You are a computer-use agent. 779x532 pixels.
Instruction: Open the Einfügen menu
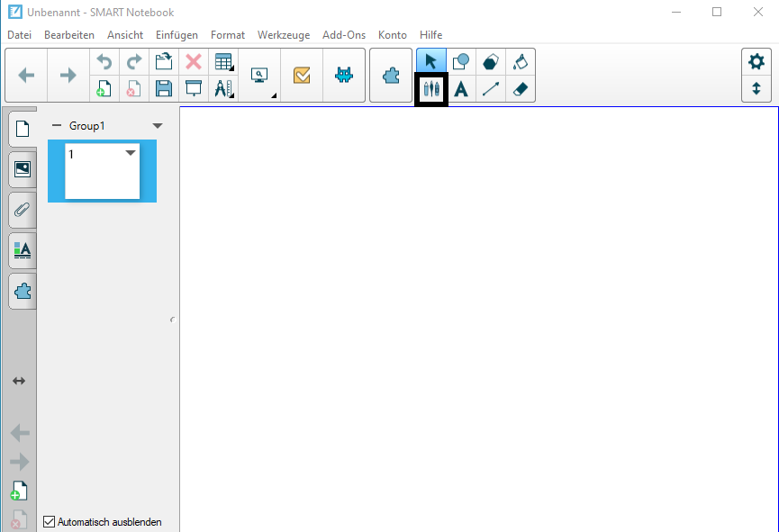pyautogui.click(x=177, y=35)
